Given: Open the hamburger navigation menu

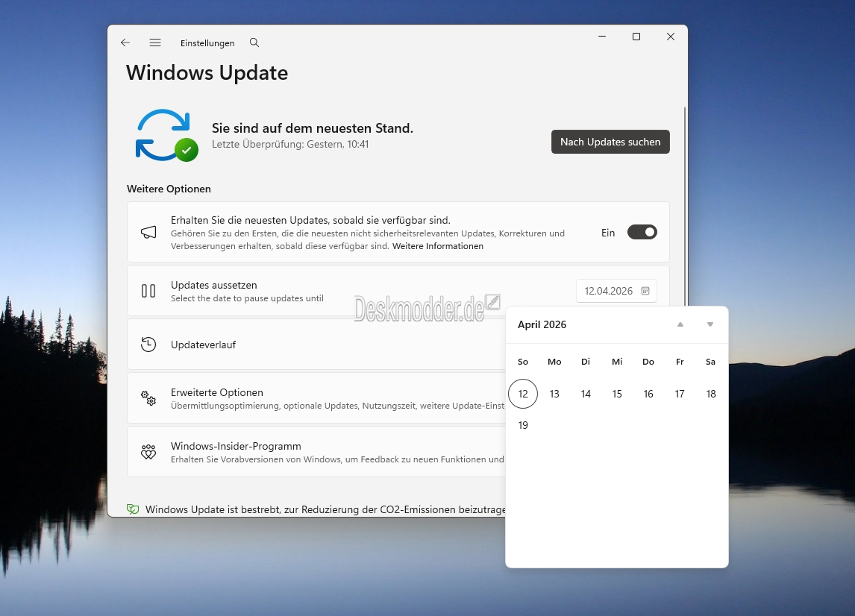Looking at the screenshot, I should tap(155, 43).
